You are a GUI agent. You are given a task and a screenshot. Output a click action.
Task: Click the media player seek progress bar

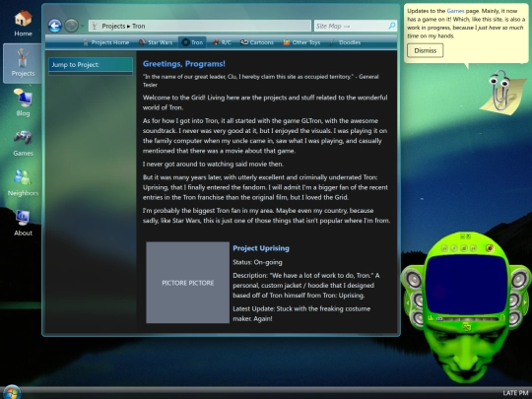pyautogui.click(x=468, y=319)
